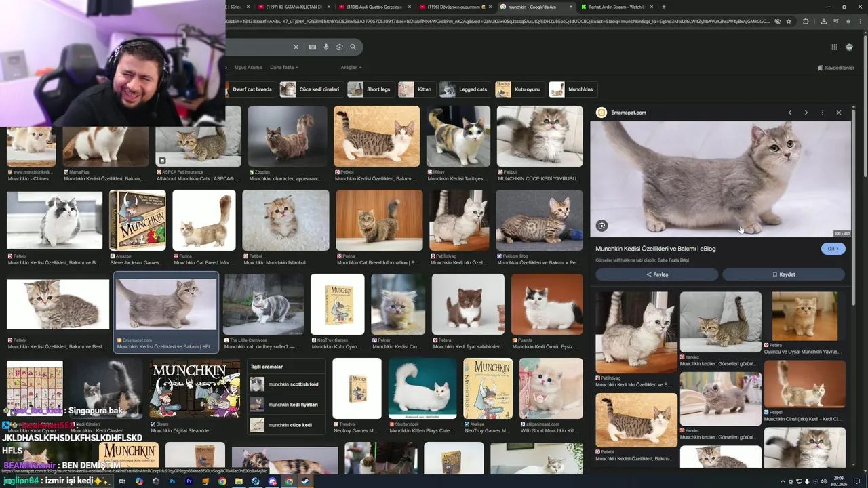This screenshot has width=868, height=488.
Task: Open on-screen keyboard input in search bar
Action: pyautogui.click(x=313, y=47)
